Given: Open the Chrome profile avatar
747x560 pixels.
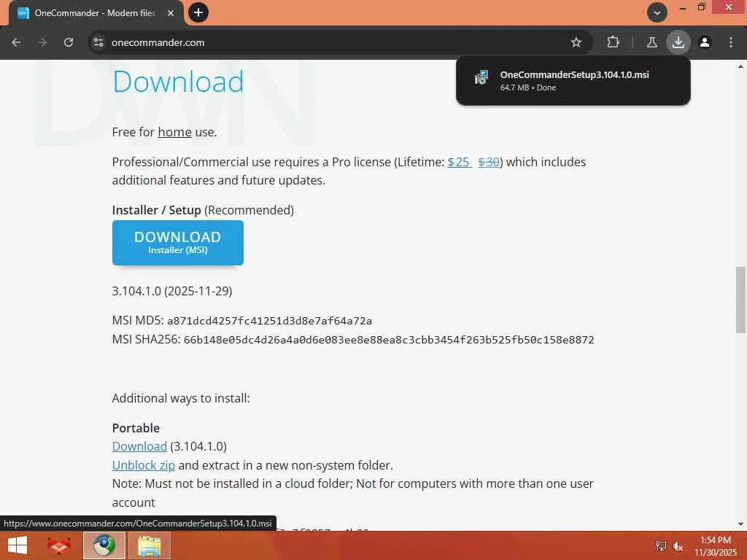Looking at the screenshot, I should point(705,42).
